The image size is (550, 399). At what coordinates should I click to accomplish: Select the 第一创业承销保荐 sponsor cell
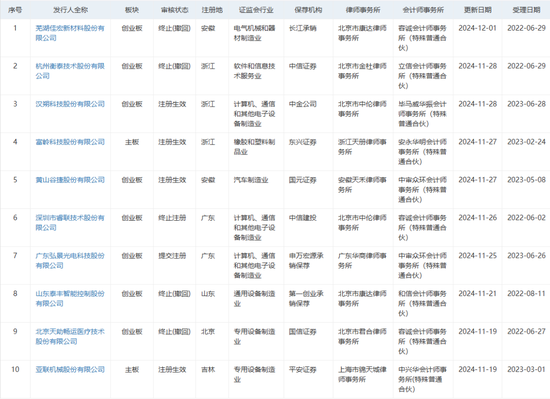pos(306,298)
